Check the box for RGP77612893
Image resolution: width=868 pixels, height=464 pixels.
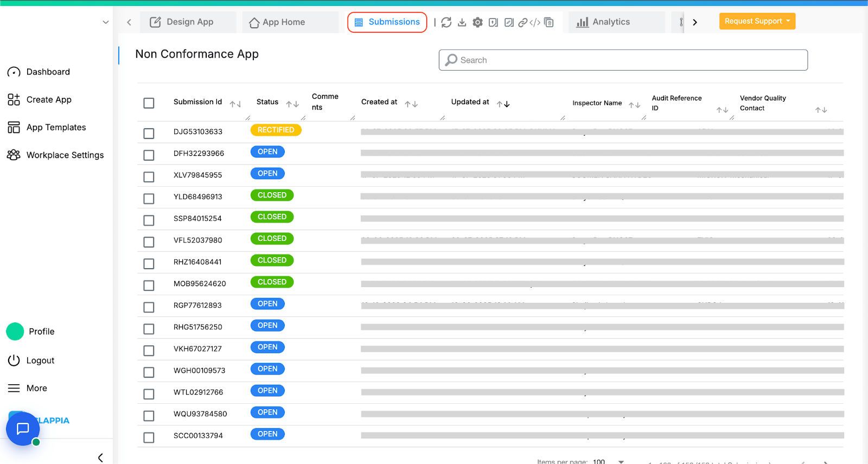149,307
